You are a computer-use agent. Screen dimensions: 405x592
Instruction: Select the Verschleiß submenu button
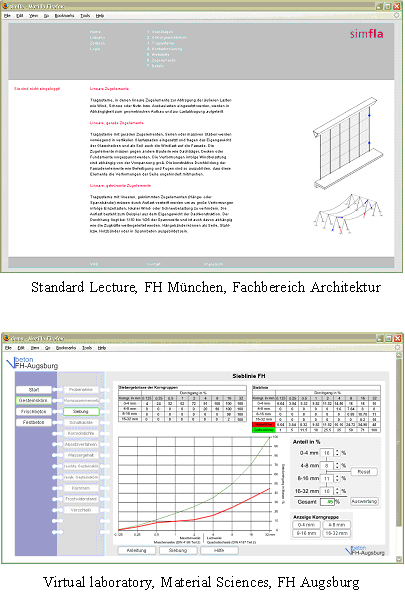tap(81, 510)
